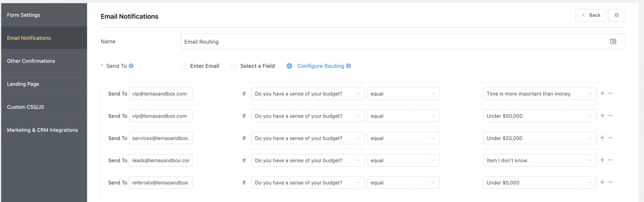
Task: Click the referrals@lemasandbox email field
Action: click(x=161, y=183)
